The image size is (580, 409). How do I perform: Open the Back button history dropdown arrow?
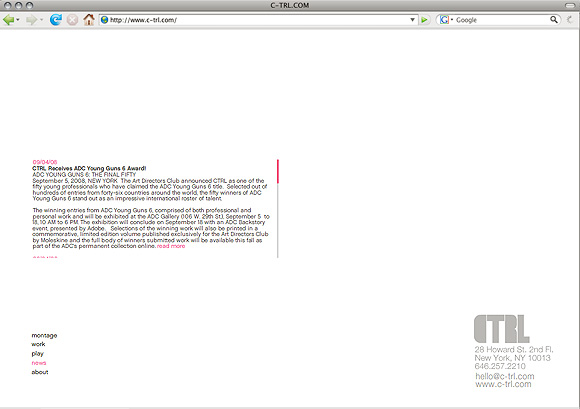(x=18, y=20)
